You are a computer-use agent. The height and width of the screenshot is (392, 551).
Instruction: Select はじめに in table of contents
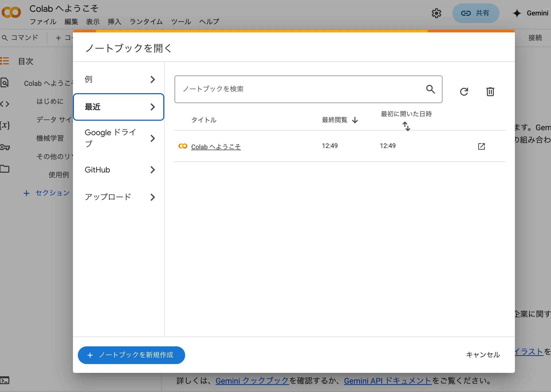pos(50,101)
